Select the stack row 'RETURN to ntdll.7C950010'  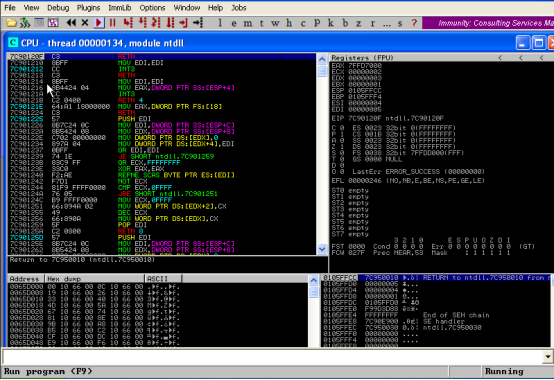(436, 278)
